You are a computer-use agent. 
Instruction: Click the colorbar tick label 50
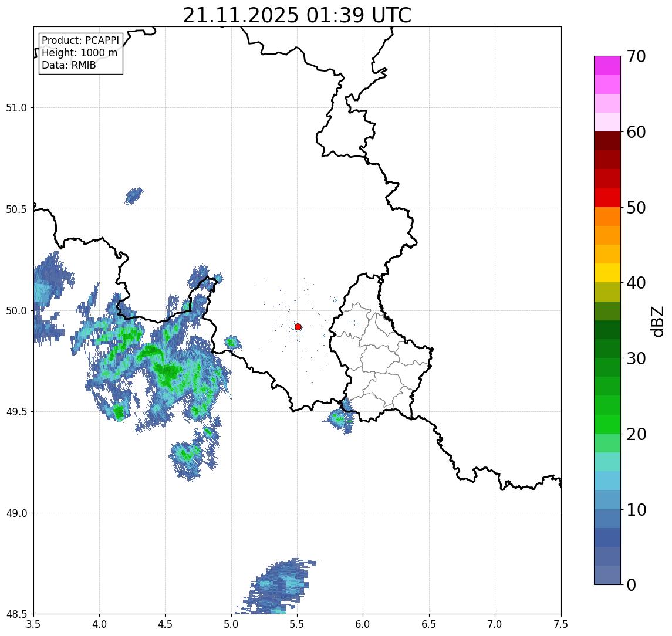click(636, 208)
